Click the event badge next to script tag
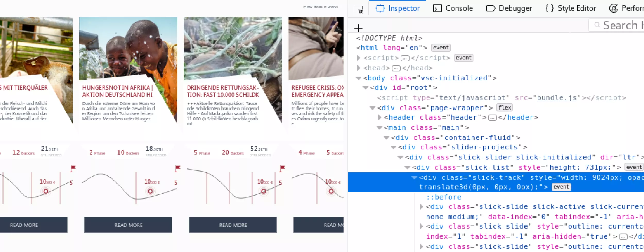This screenshot has width=644, height=252. coord(463,58)
